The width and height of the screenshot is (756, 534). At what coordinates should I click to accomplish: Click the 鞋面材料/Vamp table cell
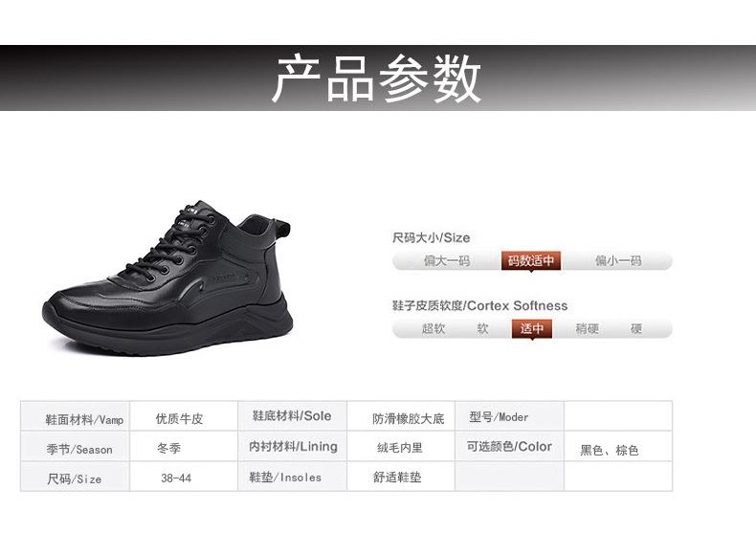(76, 416)
